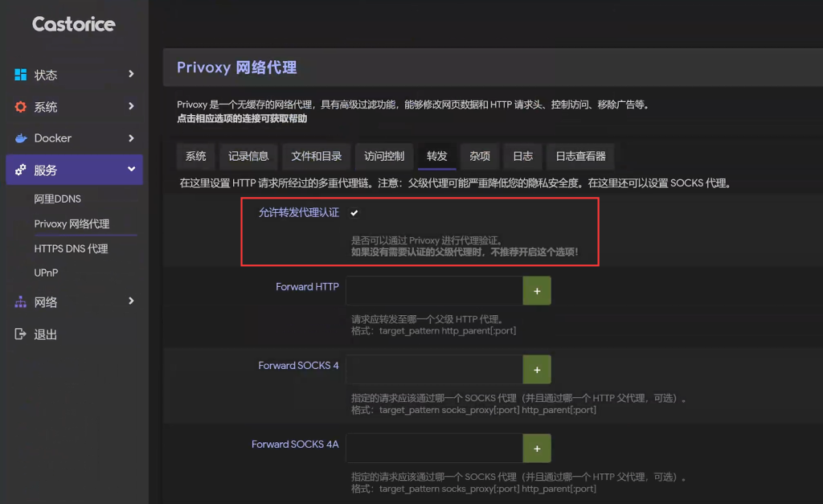Add a Forward SOCKS 4 entry with plus

[537, 370]
